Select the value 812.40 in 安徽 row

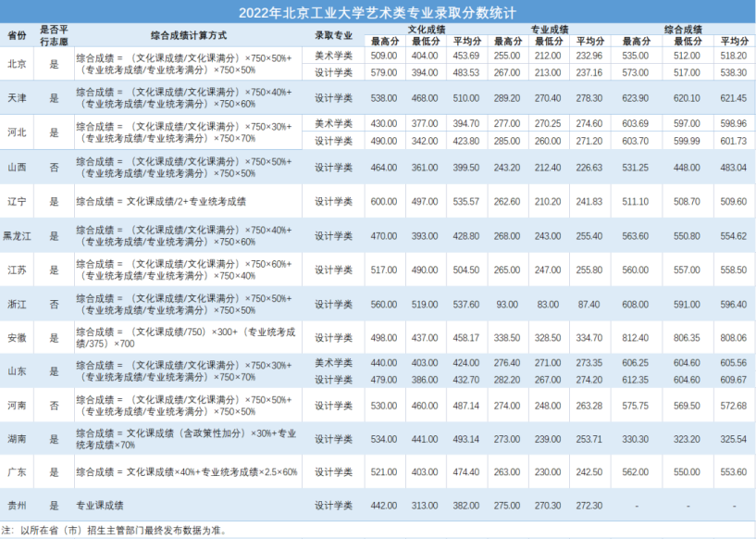pos(636,338)
